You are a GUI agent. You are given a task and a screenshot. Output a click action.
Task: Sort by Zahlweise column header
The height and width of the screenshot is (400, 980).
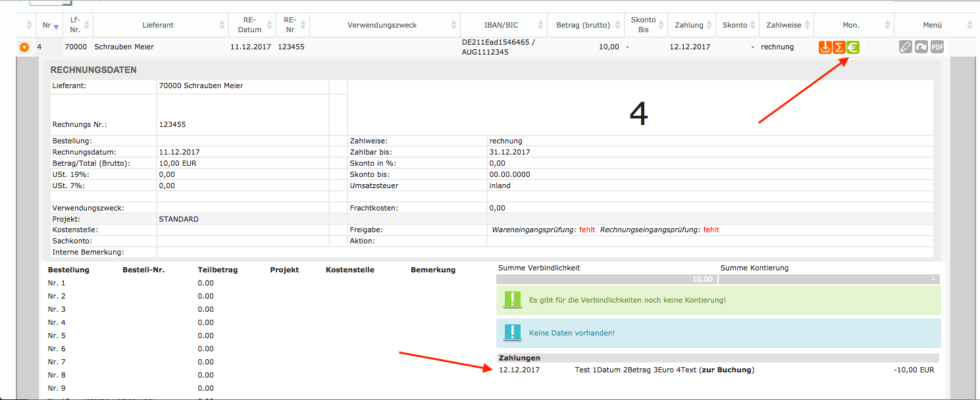point(783,25)
